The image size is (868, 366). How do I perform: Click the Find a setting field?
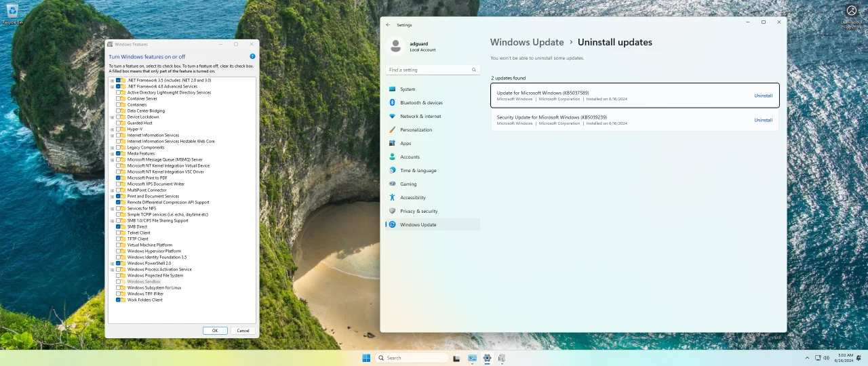click(433, 70)
